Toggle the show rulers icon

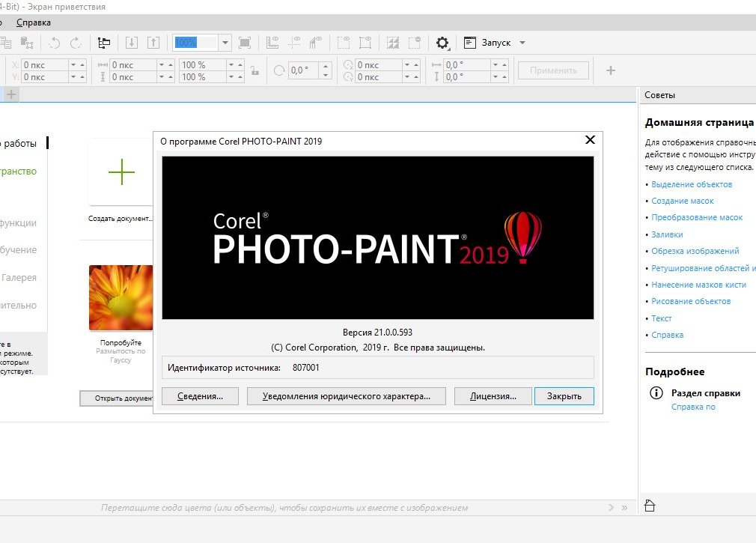272,43
